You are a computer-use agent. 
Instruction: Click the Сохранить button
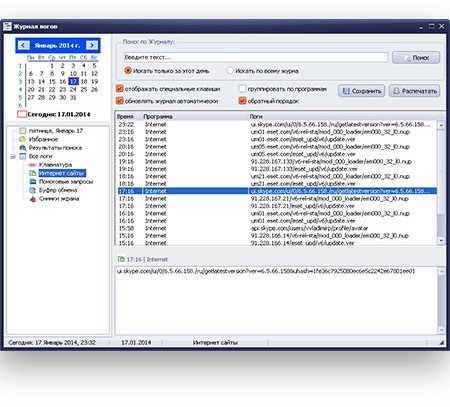(x=362, y=91)
